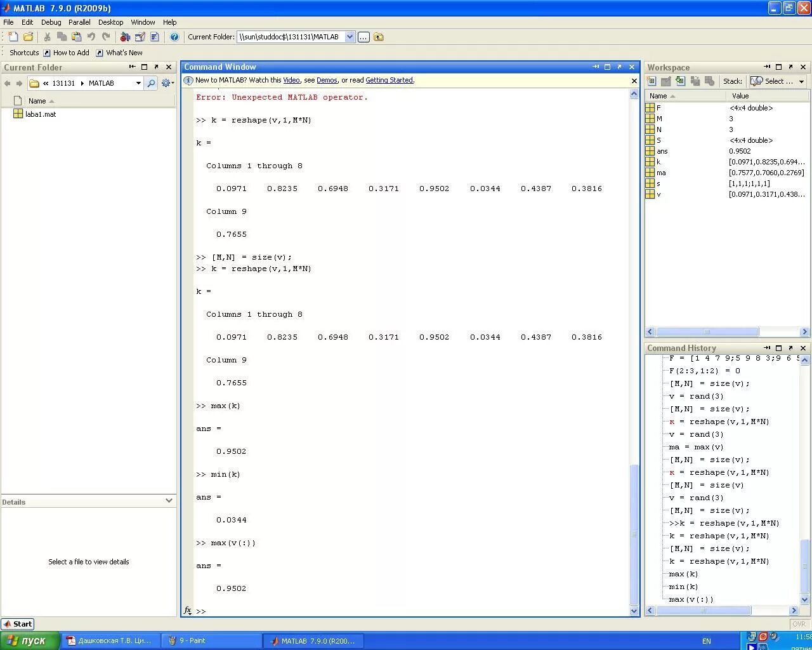
Task: Click Save Workspace icon in Workspace toolbar
Action: (695, 81)
